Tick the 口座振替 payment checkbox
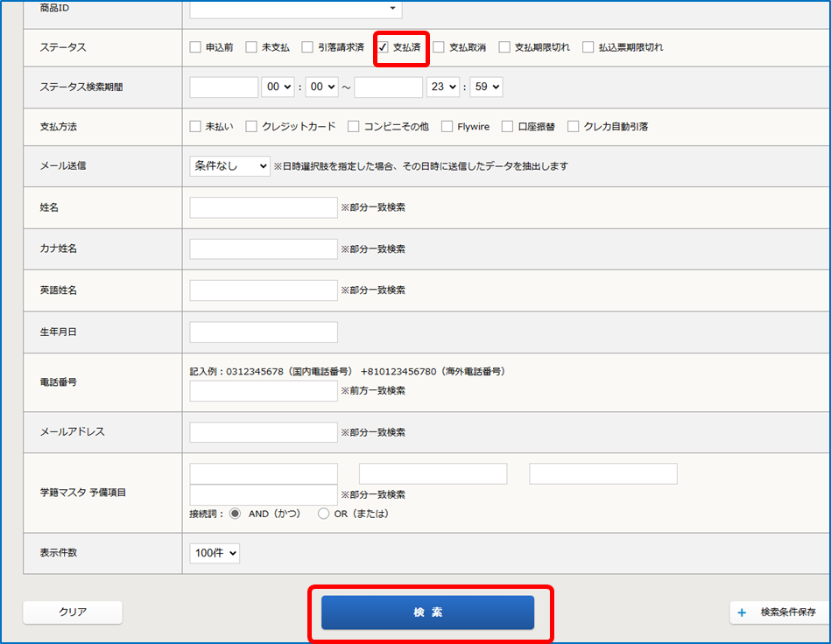The image size is (831, 644). 507,127
